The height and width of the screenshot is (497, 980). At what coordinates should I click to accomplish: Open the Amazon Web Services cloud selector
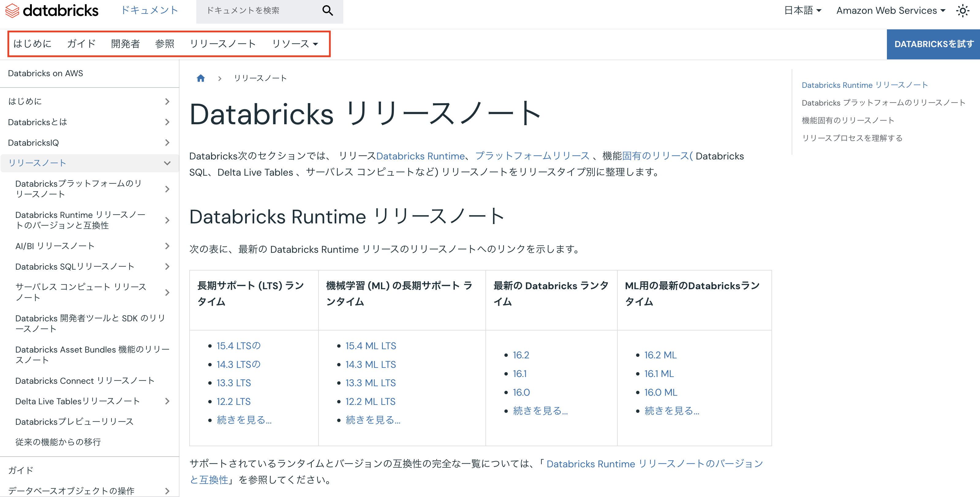[890, 10]
